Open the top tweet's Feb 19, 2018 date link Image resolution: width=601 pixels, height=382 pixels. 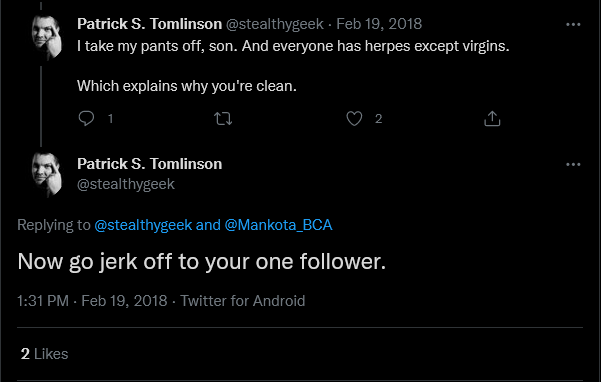tap(379, 24)
